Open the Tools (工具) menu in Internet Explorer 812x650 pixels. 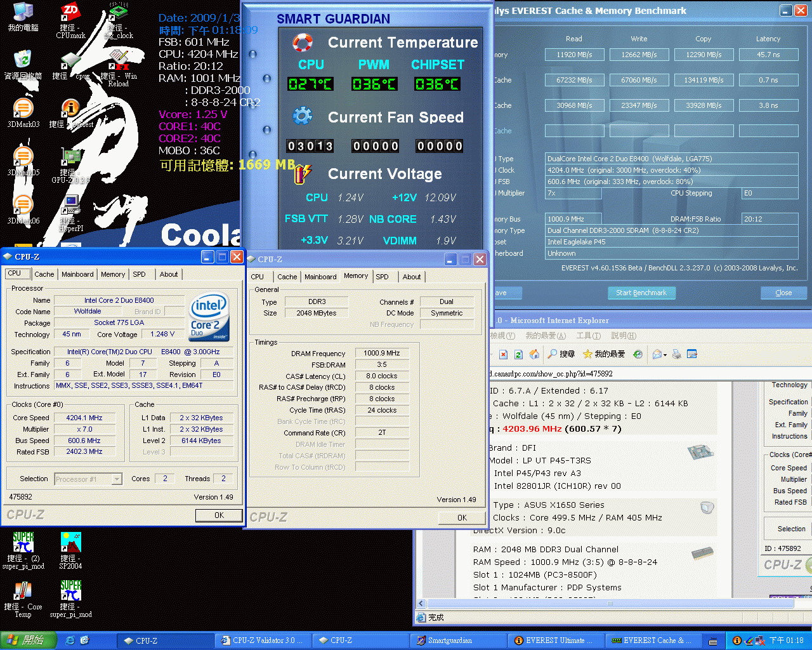coord(588,335)
